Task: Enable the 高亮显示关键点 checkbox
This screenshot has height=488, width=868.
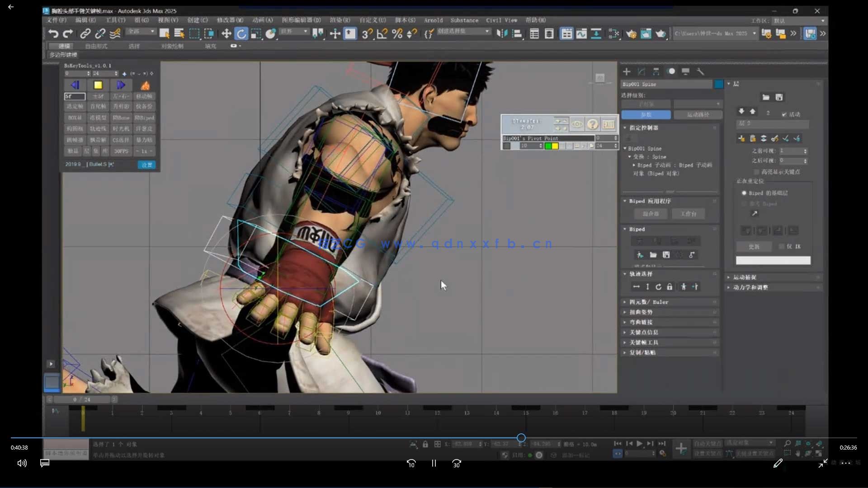Action: 756,172
